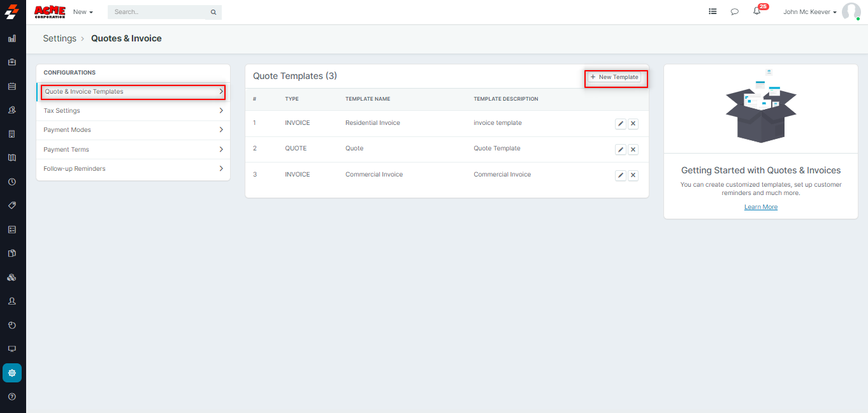
Task: Edit the Residential Invoice template
Action: 621,124
